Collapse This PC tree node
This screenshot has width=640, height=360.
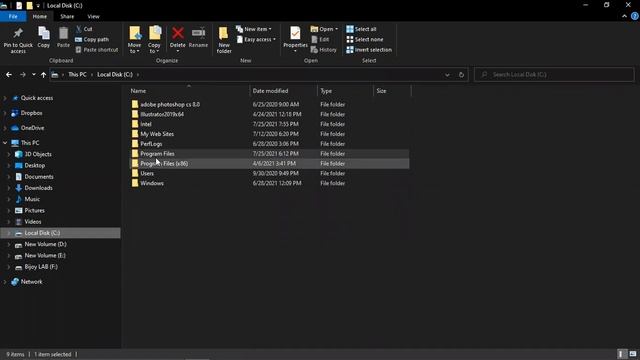(5, 143)
